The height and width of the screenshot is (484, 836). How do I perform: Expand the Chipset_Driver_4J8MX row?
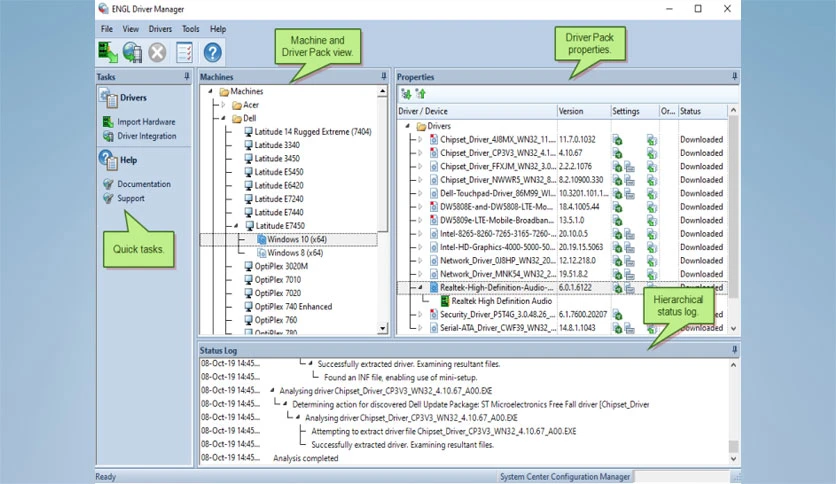tap(420, 140)
